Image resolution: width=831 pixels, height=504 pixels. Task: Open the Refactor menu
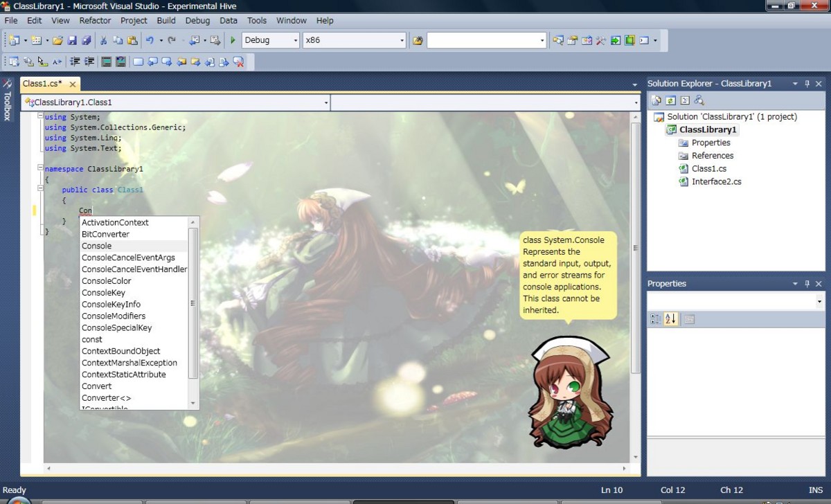[x=96, y=21]
